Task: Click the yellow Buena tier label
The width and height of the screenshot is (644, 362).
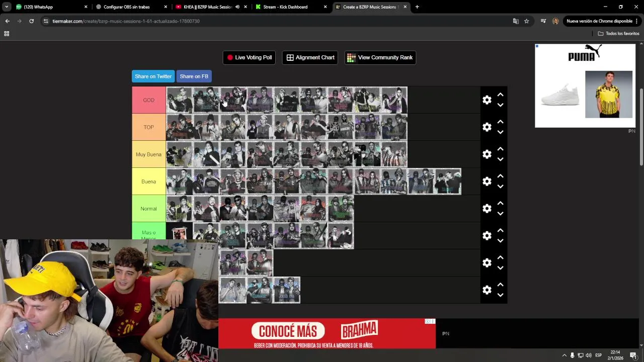Action: click(149, 182)
